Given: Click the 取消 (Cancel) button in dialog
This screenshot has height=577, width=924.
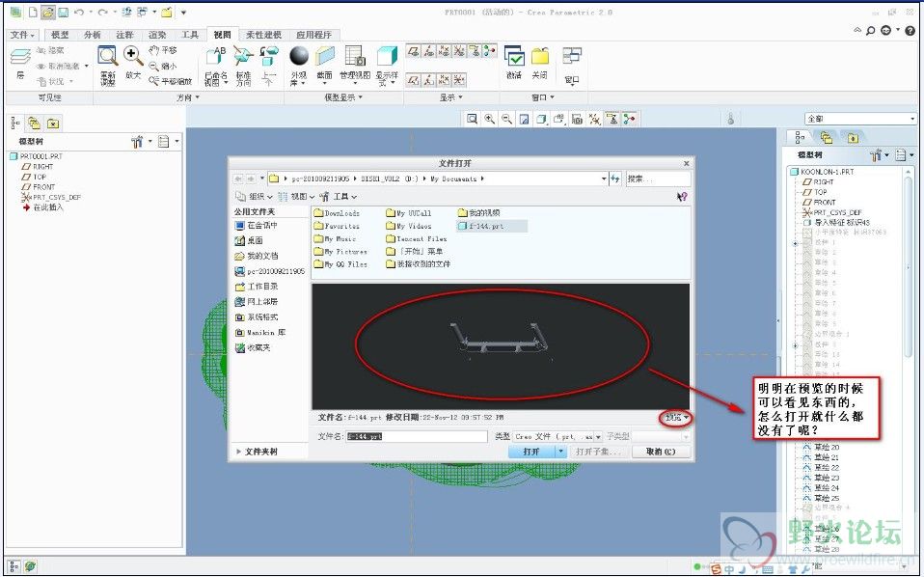Looking at the screenshot, I should click(x=661, y=452).
